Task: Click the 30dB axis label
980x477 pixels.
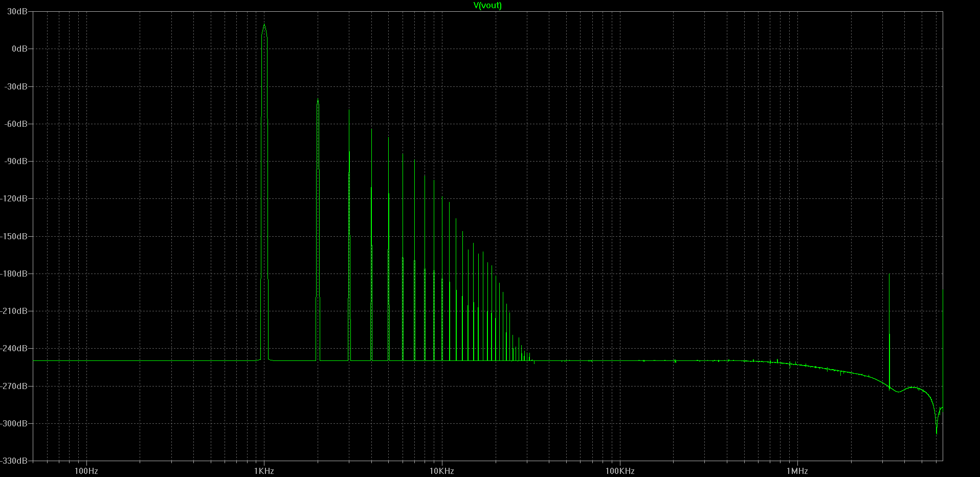Action: click(x=17, y=11)
